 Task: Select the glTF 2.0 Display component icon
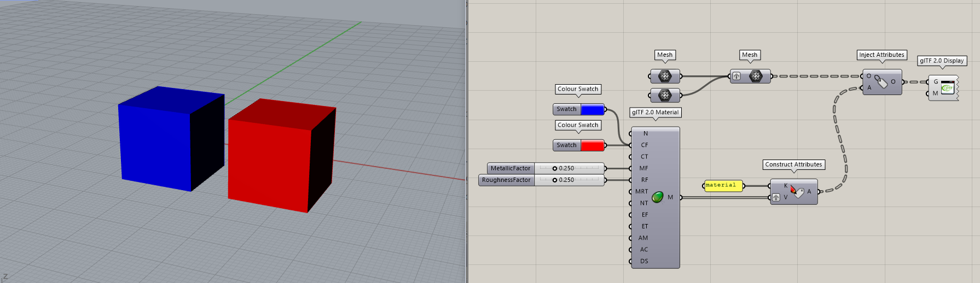click(947, 87)
